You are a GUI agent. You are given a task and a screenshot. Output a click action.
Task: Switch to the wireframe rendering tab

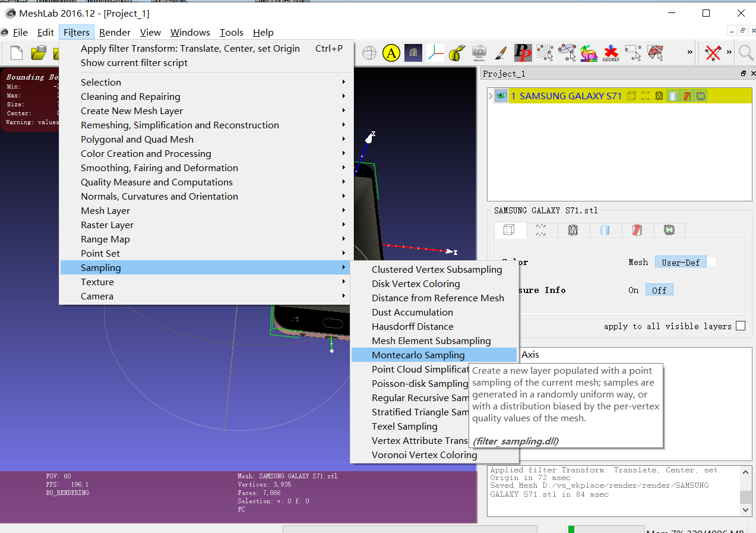[574, 230]
